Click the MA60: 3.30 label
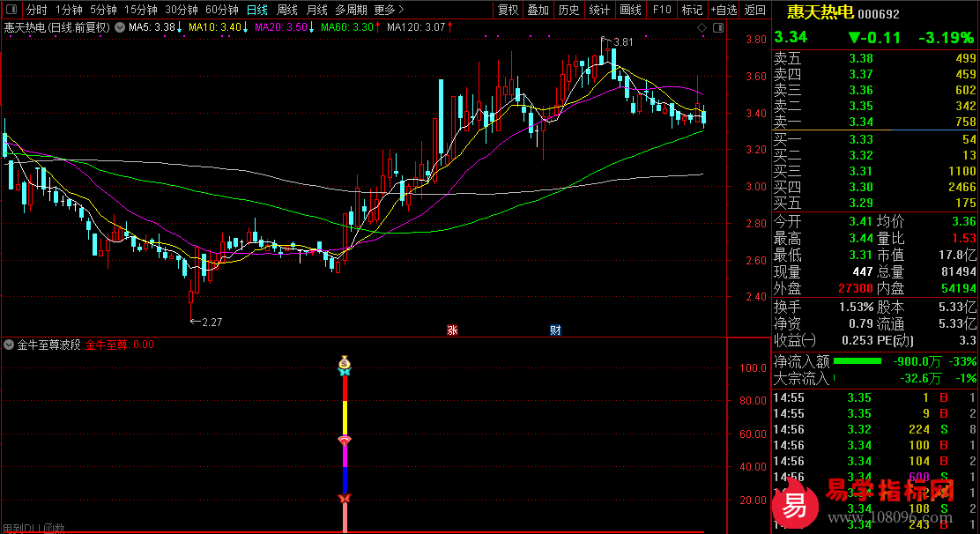The image size is (980, 534). coord(347,27)
